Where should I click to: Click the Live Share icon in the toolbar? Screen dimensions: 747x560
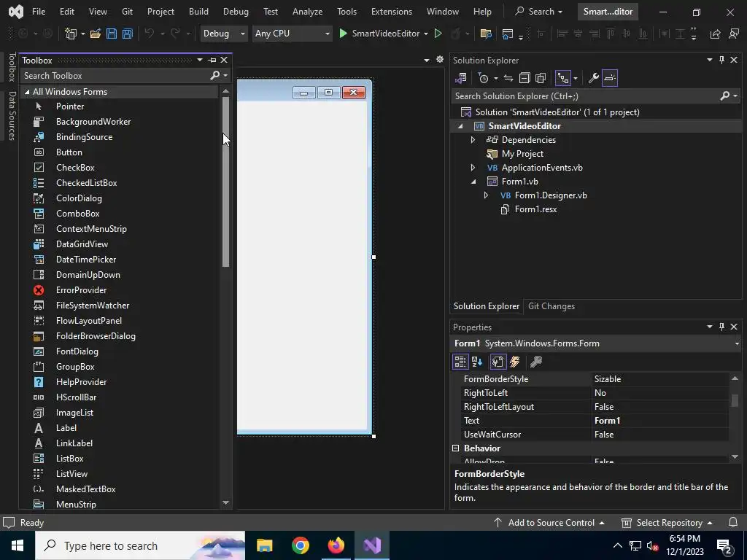[715, 34]
